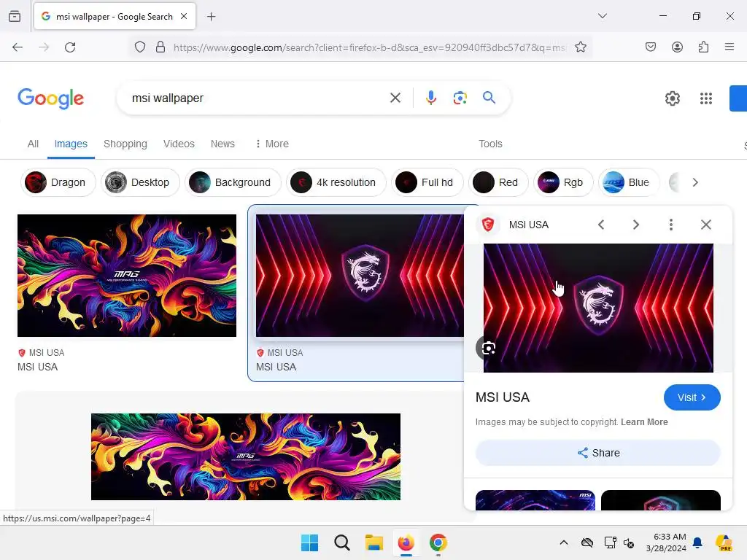The image size is (747, 560).
Task: Click into the msi wallpaper search box
Action: (258, 98)
